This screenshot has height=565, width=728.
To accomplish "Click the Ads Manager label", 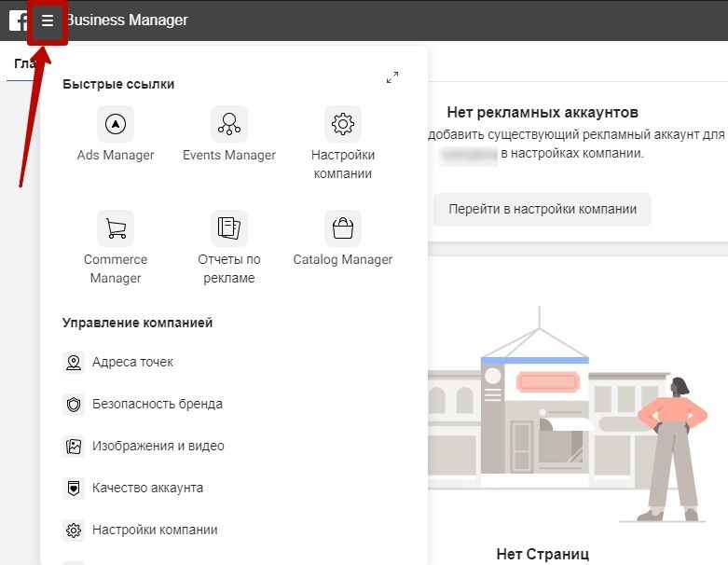I will point(116,155).
